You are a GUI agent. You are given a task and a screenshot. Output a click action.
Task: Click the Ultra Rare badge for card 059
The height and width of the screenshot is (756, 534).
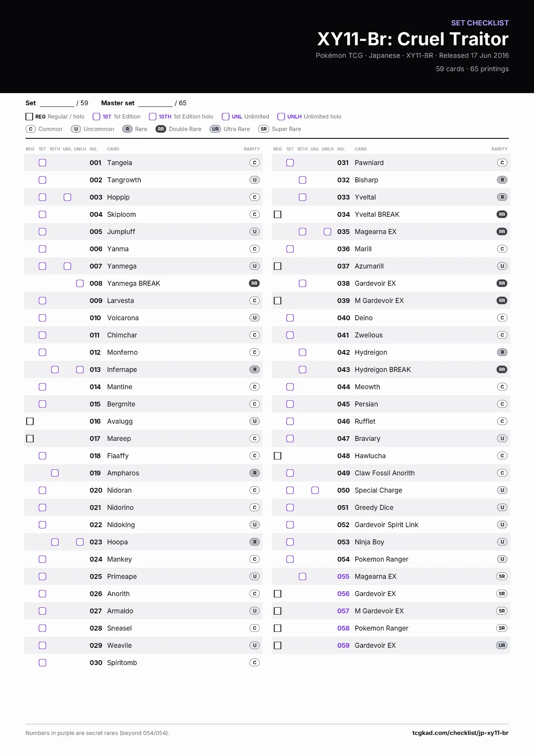[x=502, y=645]
